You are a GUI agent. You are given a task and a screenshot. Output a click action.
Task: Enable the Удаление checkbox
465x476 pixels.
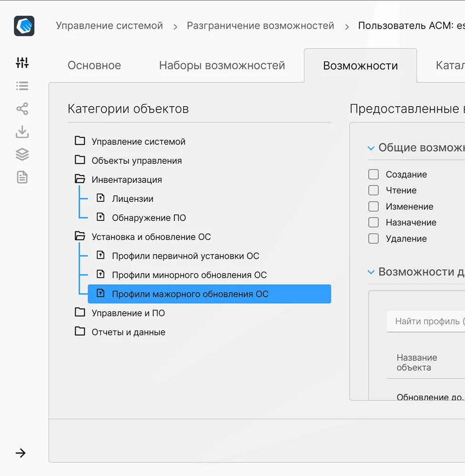tap(374, 238)
